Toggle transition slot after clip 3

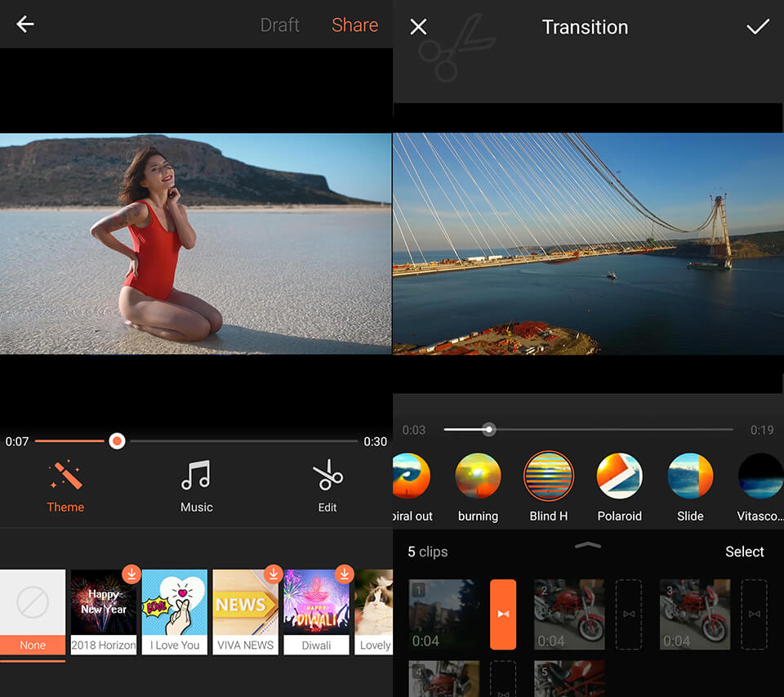click(x=754, y=614)
